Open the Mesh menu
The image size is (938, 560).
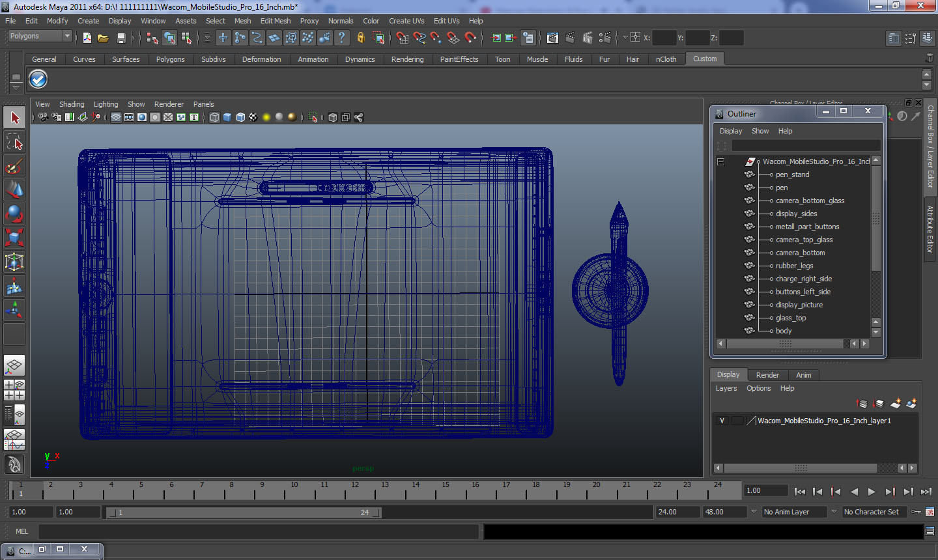coord(242,21)
